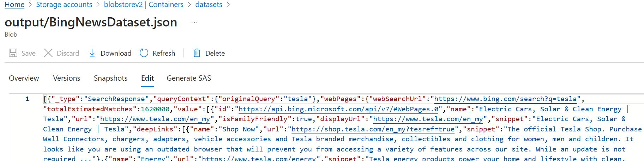
Task: Click the Save disk icon
Action: click(13, 53)
